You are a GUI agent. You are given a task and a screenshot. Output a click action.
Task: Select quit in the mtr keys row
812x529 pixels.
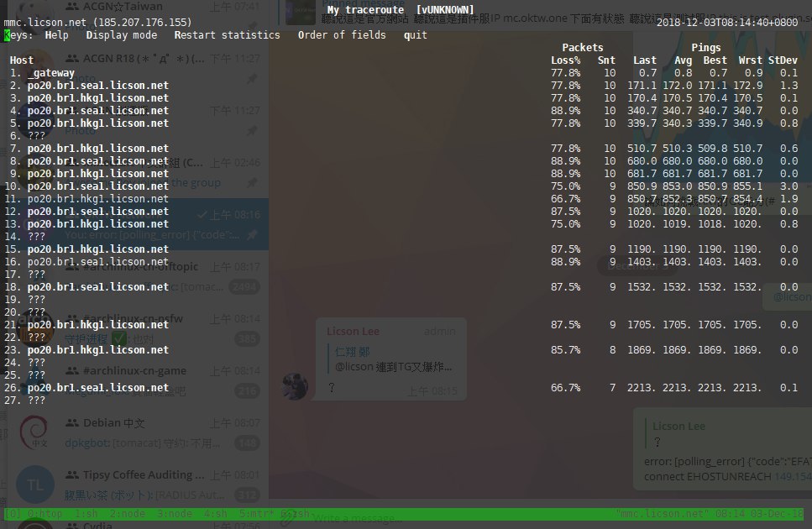(416, 35)
